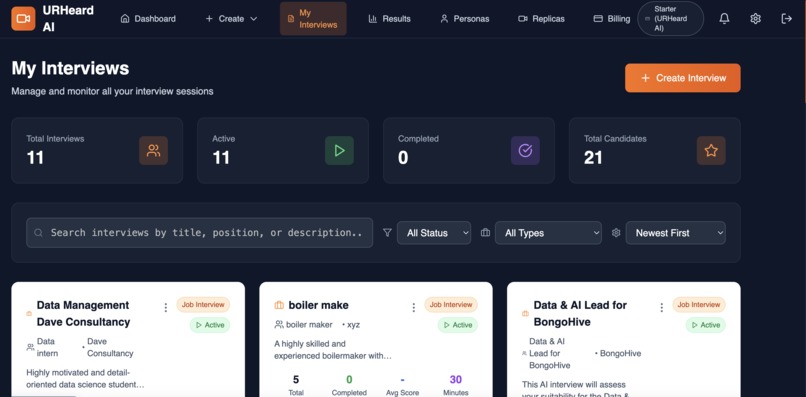
Task: Click Job Interview tag on boiler make card
Action: [451, 304]
